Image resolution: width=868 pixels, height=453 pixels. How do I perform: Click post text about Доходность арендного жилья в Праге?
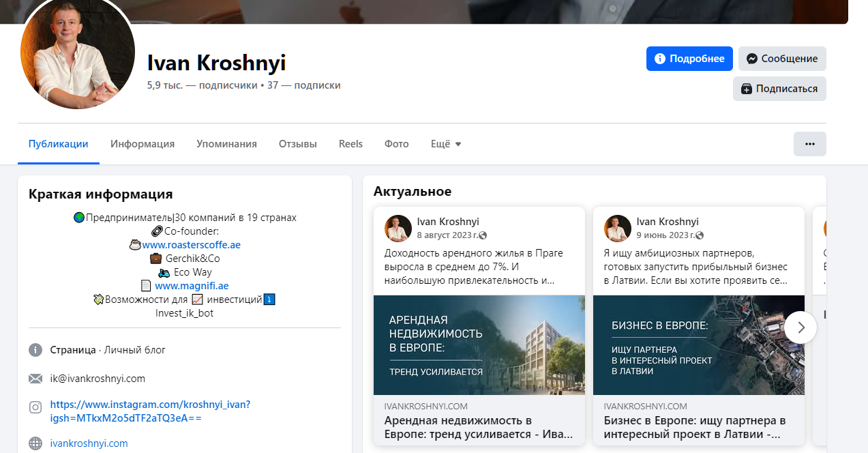pyautogui.click(x=474, y=266)
